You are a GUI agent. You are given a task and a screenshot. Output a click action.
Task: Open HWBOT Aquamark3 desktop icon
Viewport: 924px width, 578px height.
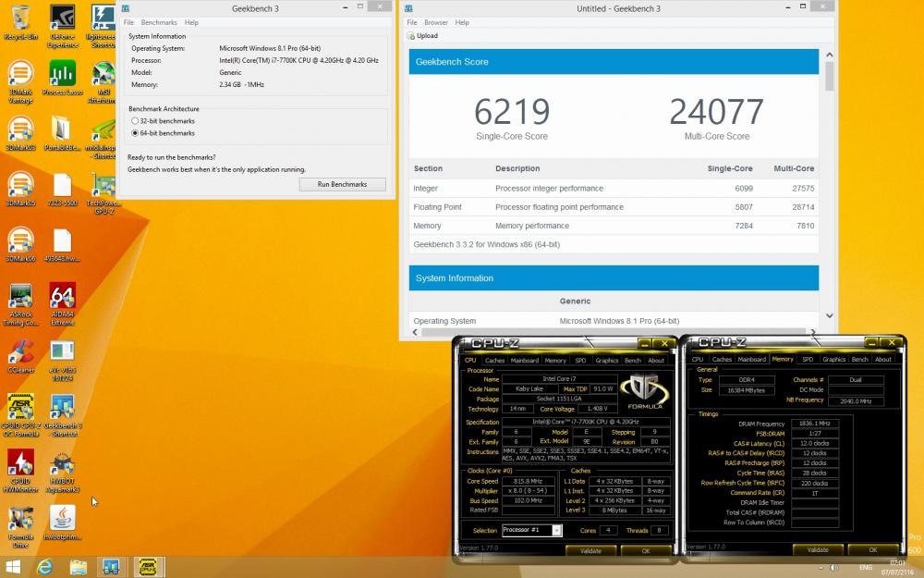(x=63, y=470)
